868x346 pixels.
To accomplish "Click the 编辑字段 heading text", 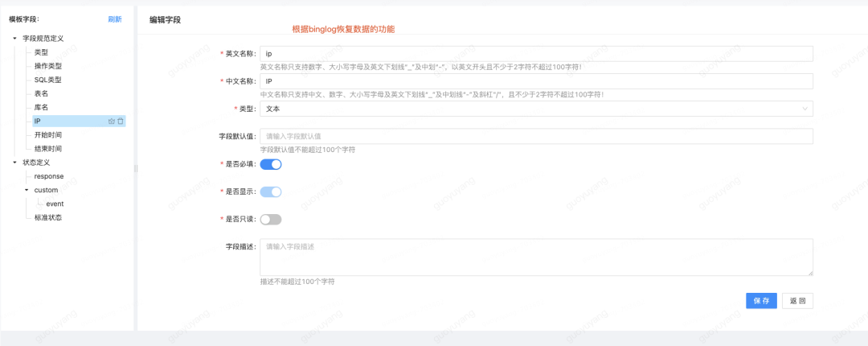I will tap(165, 20).
